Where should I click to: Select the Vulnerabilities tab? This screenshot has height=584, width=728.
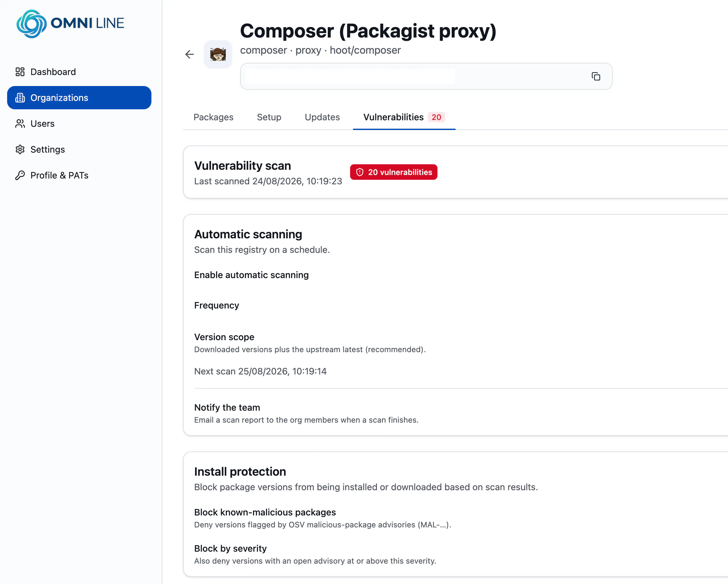[404, 117]
